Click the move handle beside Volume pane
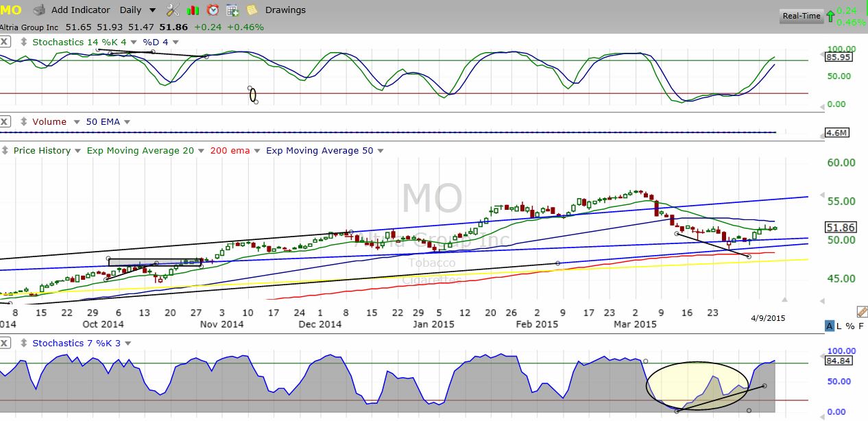This screenshot has height=421, width=868. coord(25,122)
